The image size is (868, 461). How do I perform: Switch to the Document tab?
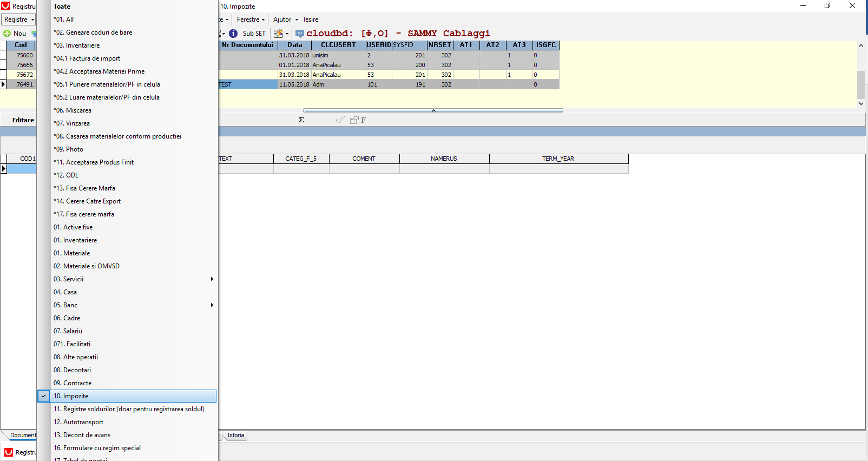pyautogui.click(x=23, y=435)
